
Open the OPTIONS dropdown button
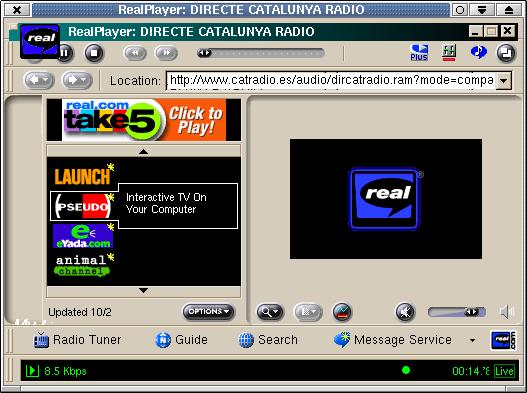208,312
